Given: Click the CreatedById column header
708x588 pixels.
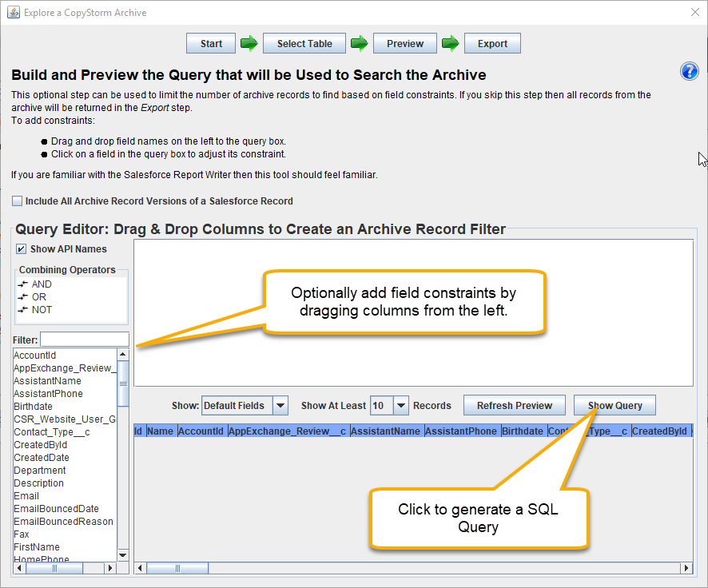Looking at the screenshot, I should tap(660, 431).
